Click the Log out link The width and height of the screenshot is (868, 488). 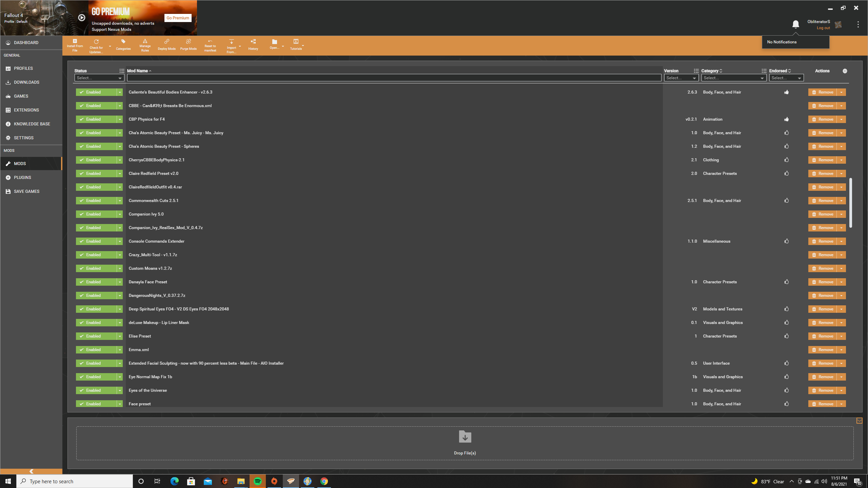click(x=823, y=28)
